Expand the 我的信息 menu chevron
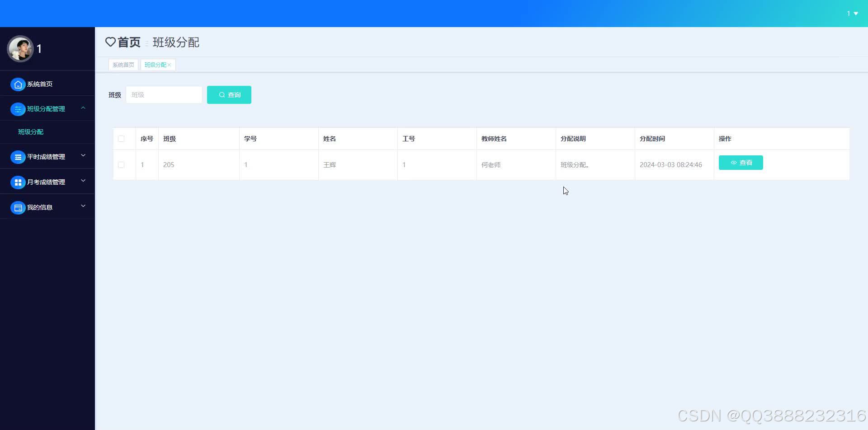The width and height of the screenshot is (868, 430). [83, 206]
